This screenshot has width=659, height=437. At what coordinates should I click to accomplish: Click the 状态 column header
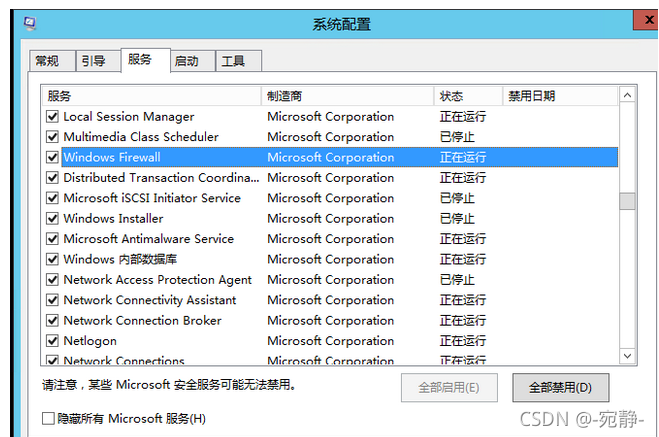468,96
